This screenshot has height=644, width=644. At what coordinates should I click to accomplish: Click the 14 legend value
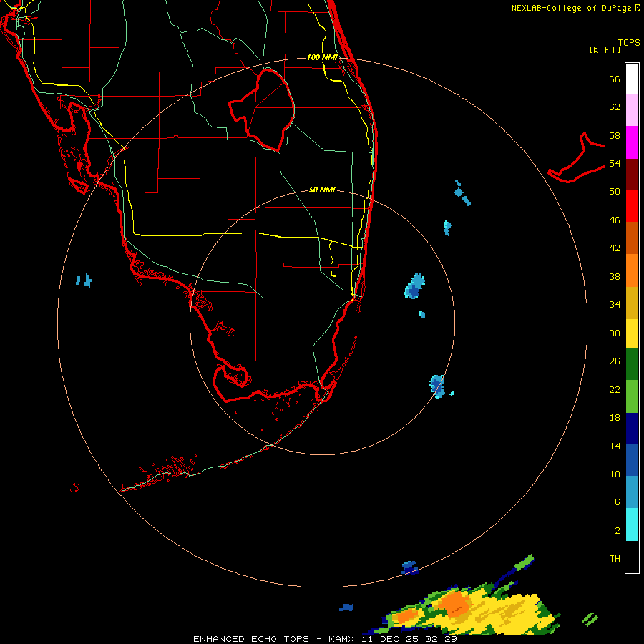point(615,446)
